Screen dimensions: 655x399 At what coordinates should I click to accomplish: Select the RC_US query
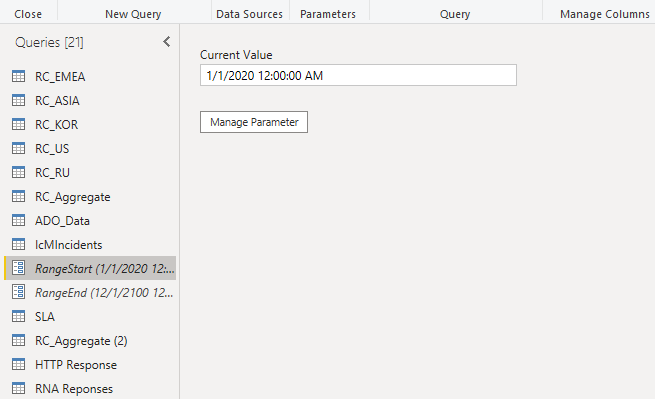[52, 149]
